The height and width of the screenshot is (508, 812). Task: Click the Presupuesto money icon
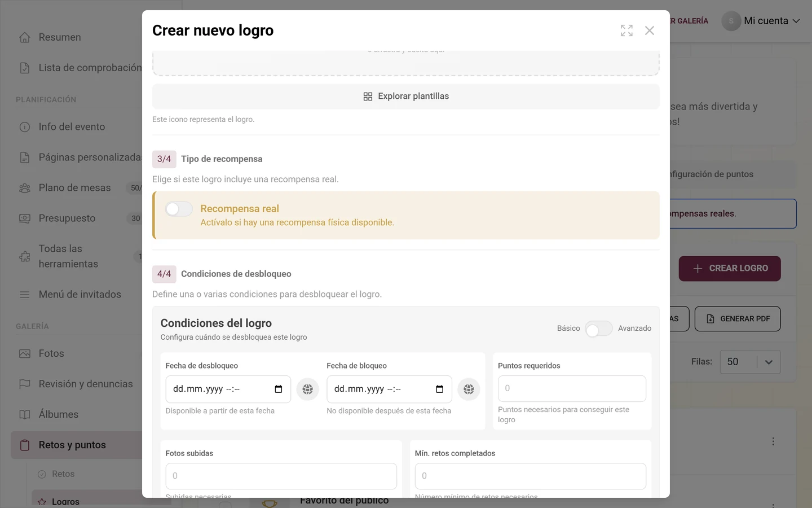tap(25, 218)
